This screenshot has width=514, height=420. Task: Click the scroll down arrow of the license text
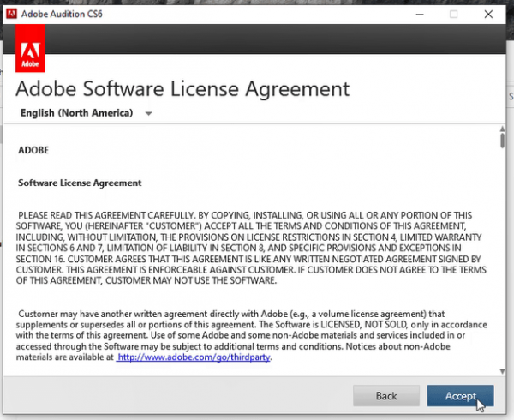[501, 371]
